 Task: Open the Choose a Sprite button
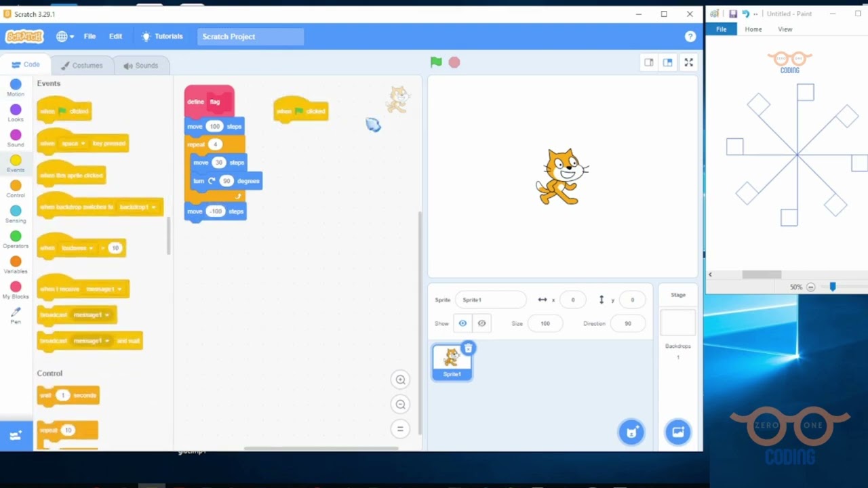point(631,432)
